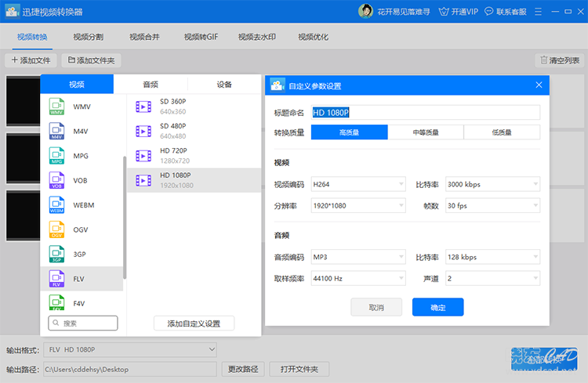Click the HD 1080P film icon
This screenshot has height=383, width=588.
tap(143, 181)
